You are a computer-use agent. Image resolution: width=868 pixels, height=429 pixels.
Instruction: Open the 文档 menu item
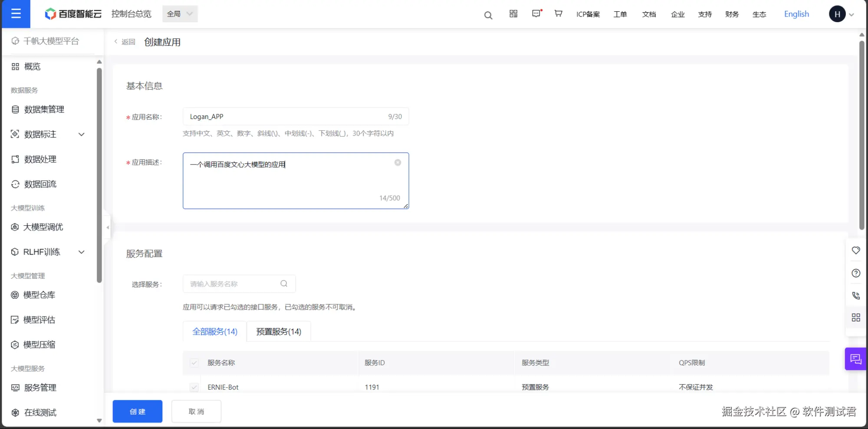[649, 14]
